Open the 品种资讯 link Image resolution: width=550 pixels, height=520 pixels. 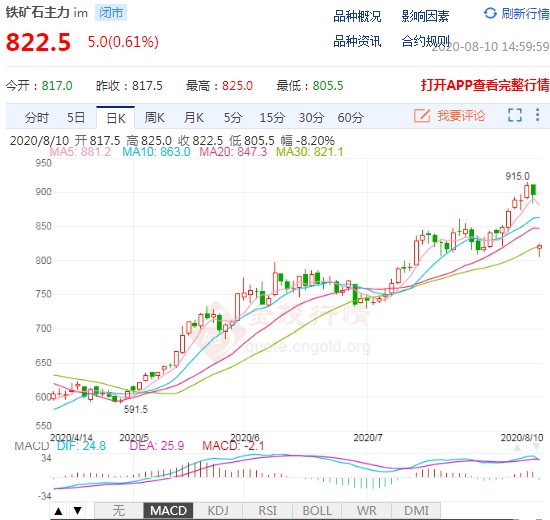click(357, 41)
